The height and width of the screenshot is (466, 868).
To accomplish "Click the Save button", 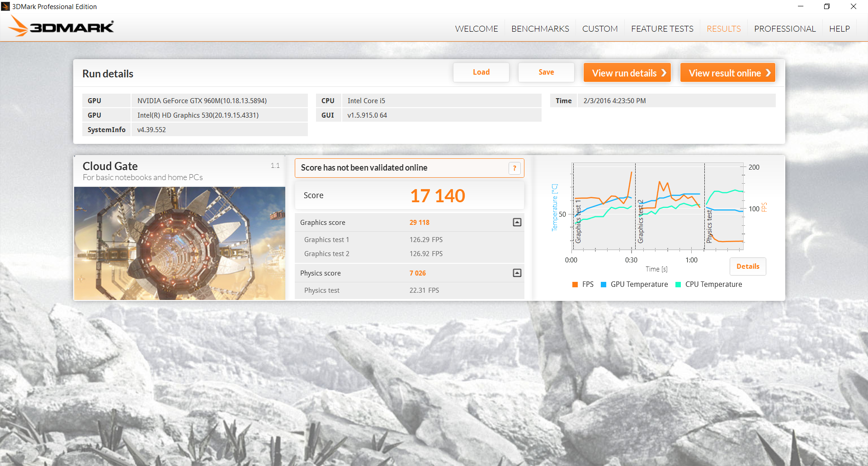I will [x=546, y=72].
